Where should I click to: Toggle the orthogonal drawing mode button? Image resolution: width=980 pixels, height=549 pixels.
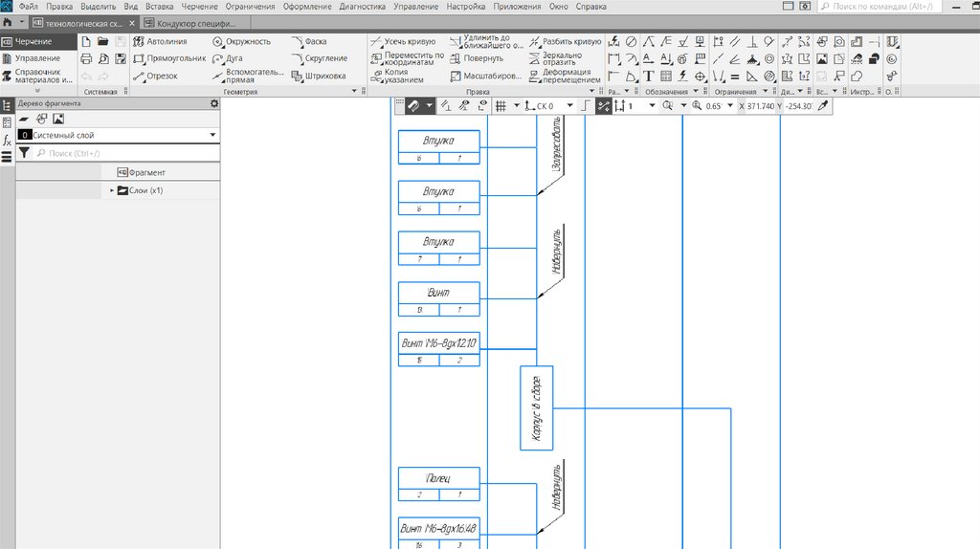(585, 106)
